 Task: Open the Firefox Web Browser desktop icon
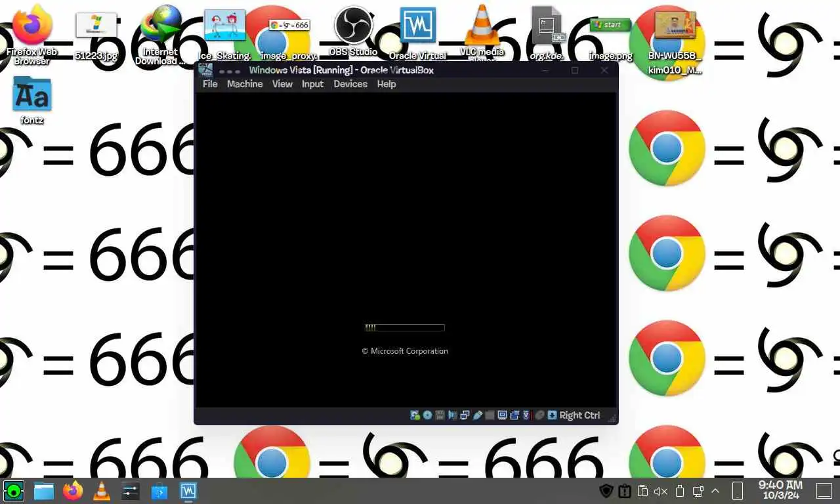[x=31, y=34]
